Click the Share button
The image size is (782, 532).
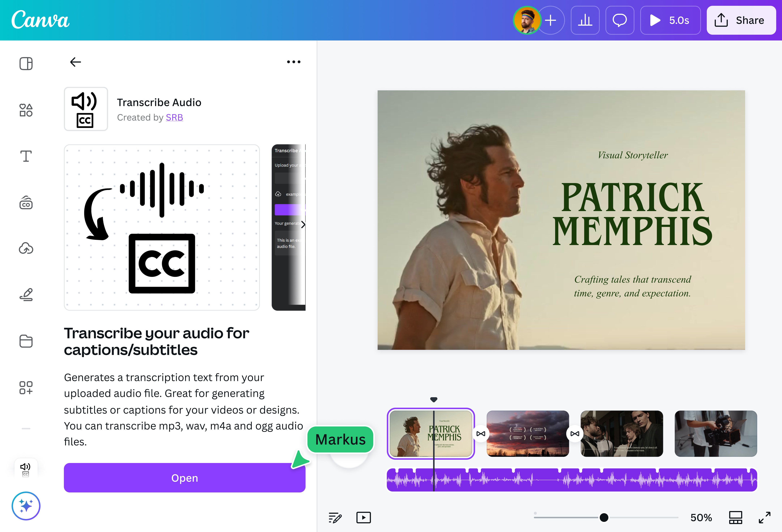point(741,20)
